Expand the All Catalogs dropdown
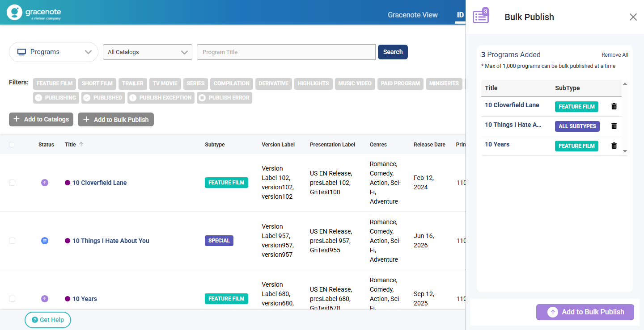Screen dimensions: 644x330 (x=147, y=52)
